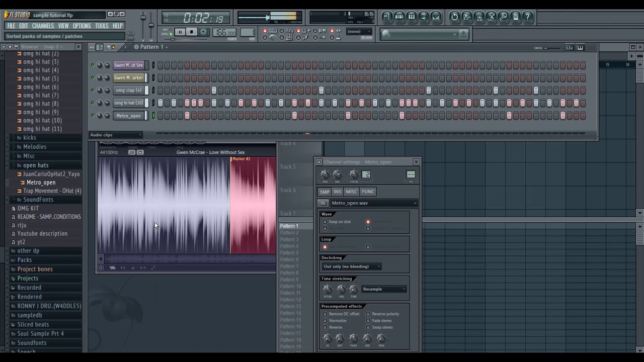This screenshot has width=644, height=362.
Task: Switch to the FUNC tab in Channel settings
Action: pos(368,192)
